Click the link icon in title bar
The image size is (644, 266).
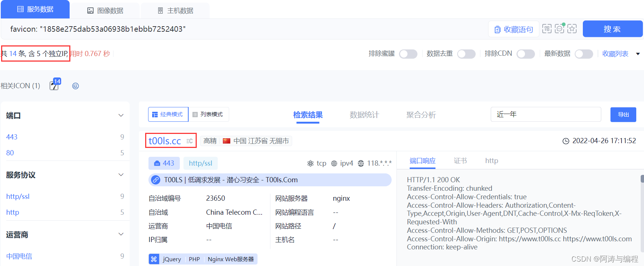[156, 180]
